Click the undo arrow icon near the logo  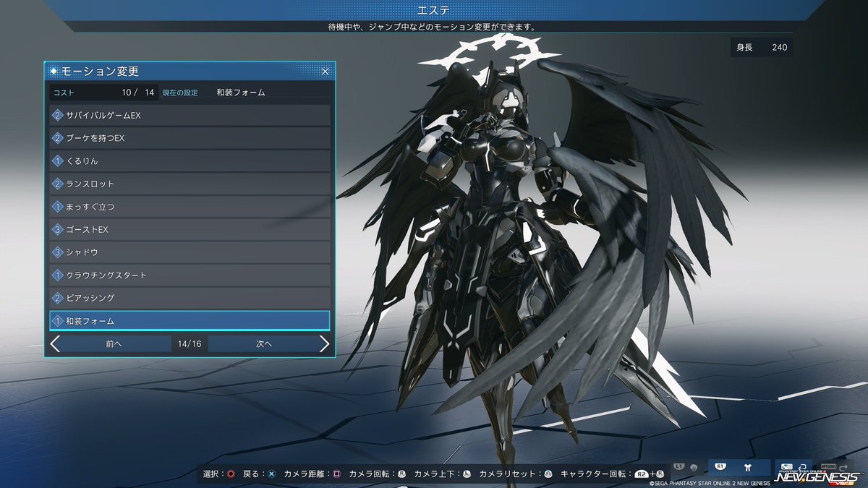(x=802, y=466)
